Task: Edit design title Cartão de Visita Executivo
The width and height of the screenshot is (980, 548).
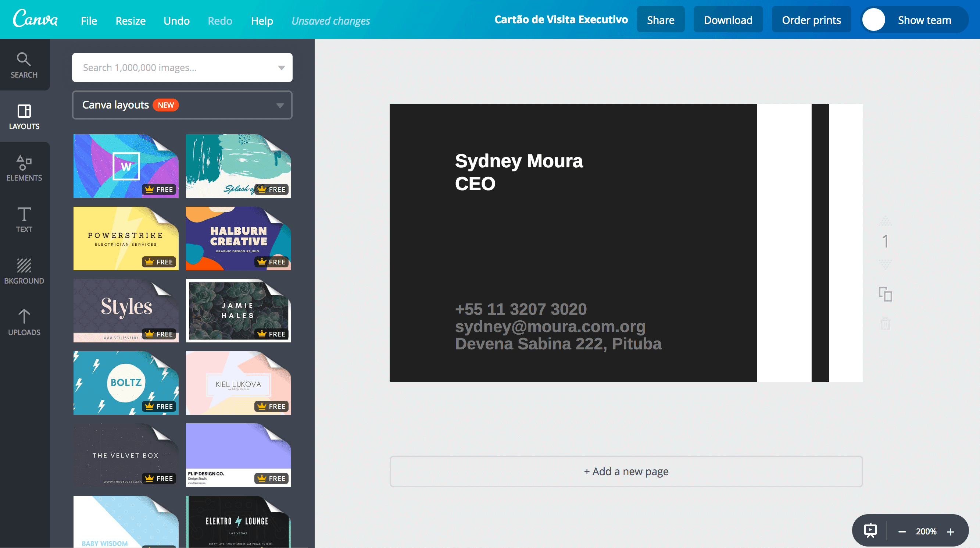Action: coord(561,19)
